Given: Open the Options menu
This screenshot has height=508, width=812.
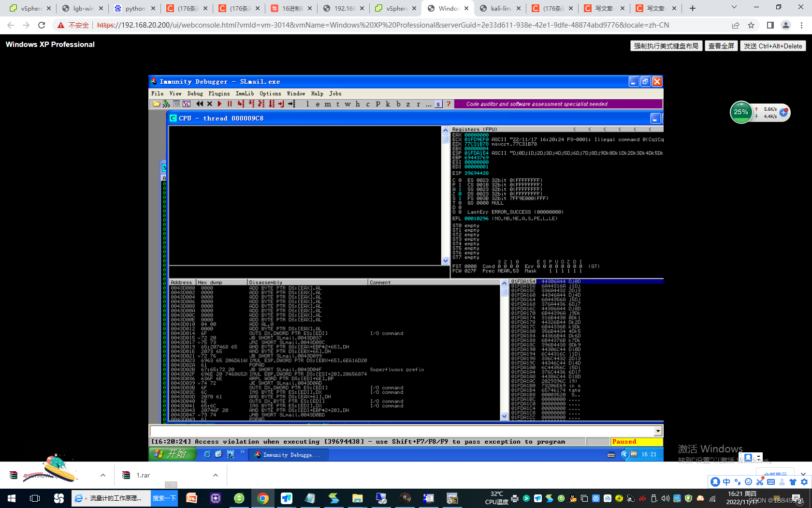Looking at the screenshot, I should click(270, 94).
